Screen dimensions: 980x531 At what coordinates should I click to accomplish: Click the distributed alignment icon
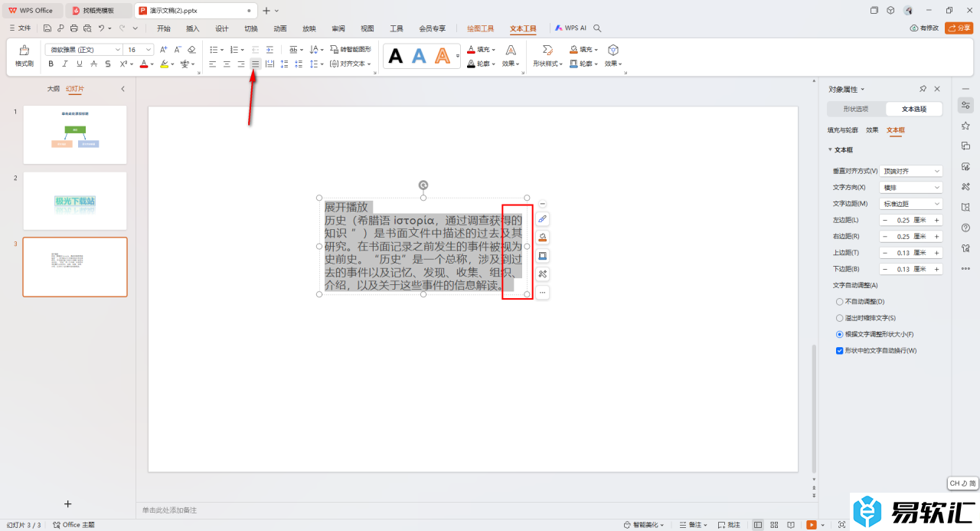pos(269,64)
